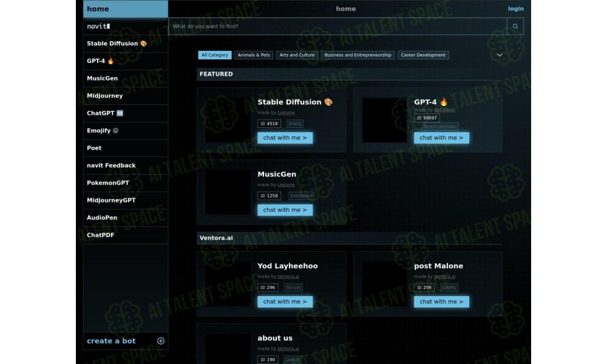607x364 pixels.
Task: Chat with the Stable Diffusion card bot
Action: tap(285, 138)
